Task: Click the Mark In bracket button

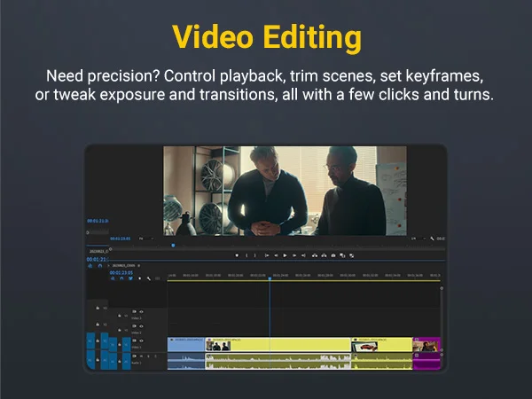Action: pyautogui.click(x=246, y=255)
